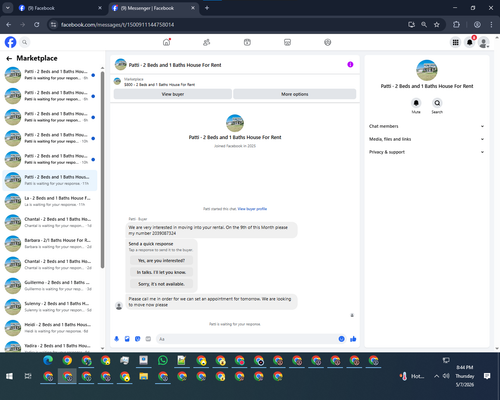500x400 pixels.
Task: Reload the page with the refresh icon
Action: (37, 25)
